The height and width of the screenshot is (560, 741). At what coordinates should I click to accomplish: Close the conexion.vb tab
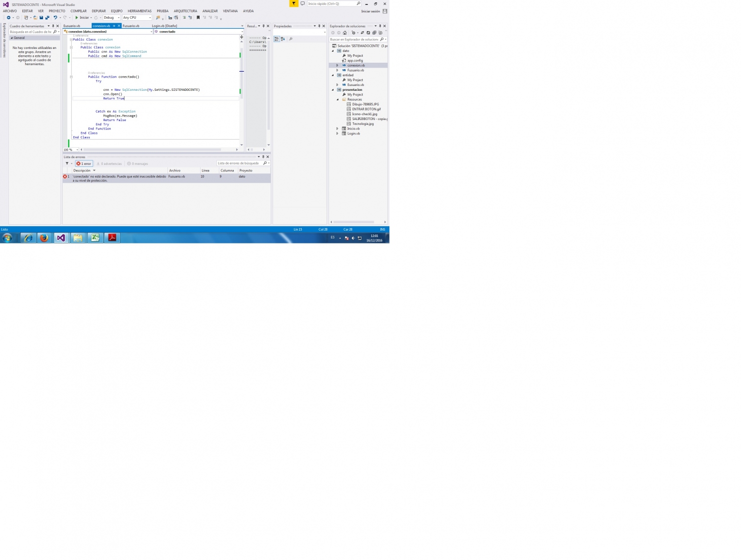(119, 26)
